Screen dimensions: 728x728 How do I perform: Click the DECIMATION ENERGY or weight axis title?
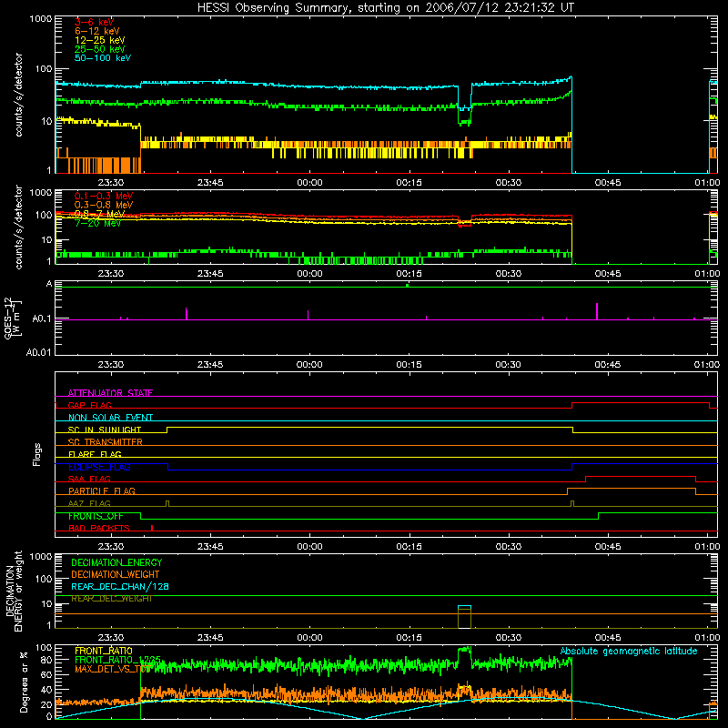point(14,591)
